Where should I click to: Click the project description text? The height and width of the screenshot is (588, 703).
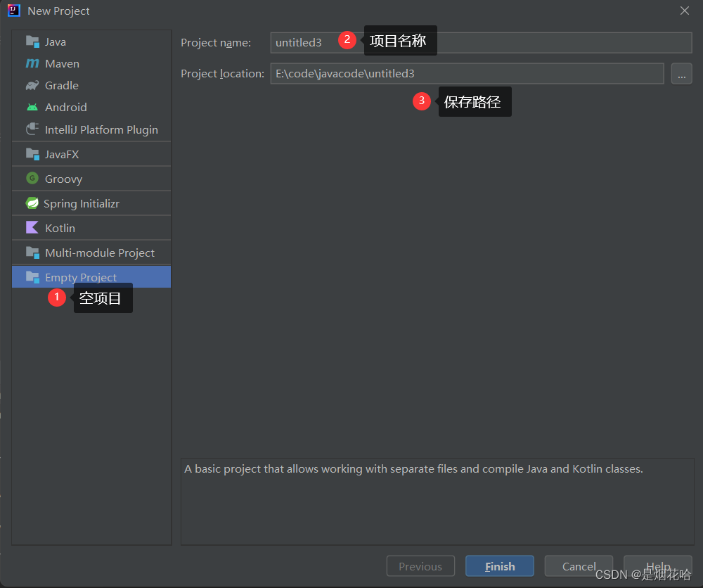click(x=413, y=469)
